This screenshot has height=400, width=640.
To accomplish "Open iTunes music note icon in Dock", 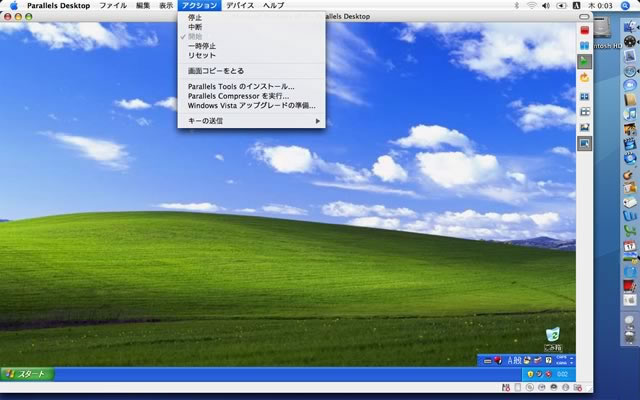I will click(630, 113).
